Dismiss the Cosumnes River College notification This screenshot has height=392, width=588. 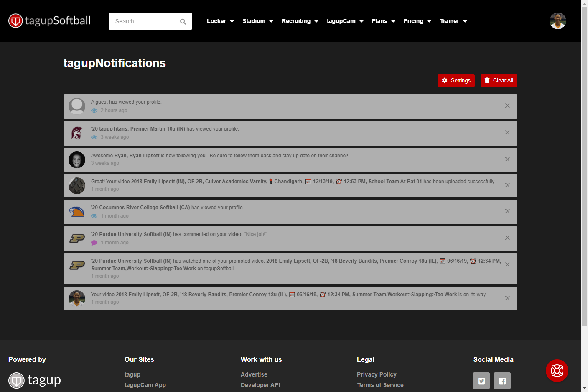pos(507,211)
